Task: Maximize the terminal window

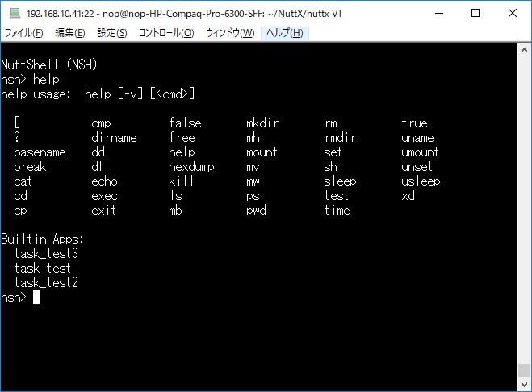Action: (475, 13)
